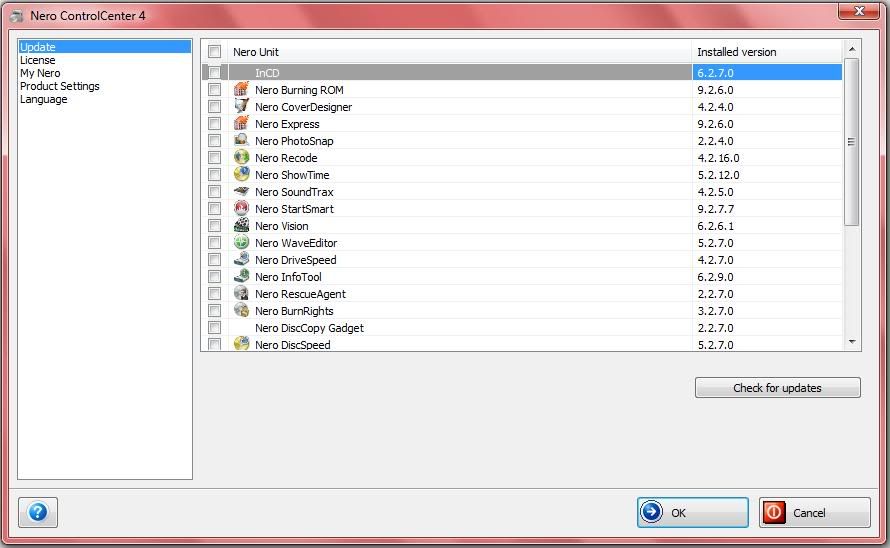Click the Check for updates button
The image size is (890, 548).
pyautogui.click(x=778, y=387)
